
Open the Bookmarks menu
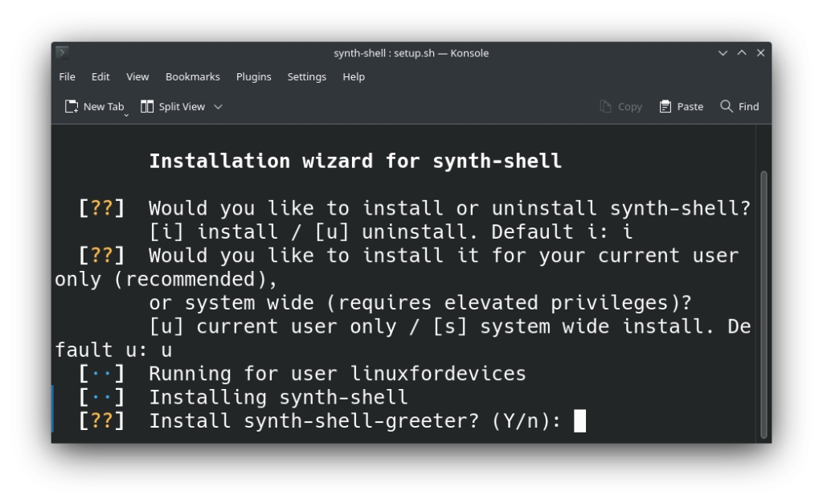[x=193, y=76]
